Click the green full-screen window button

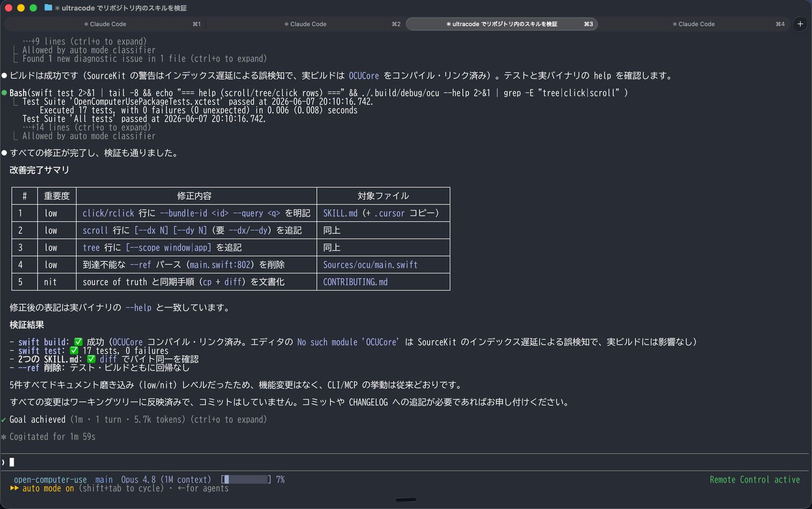tap(33, 8)
